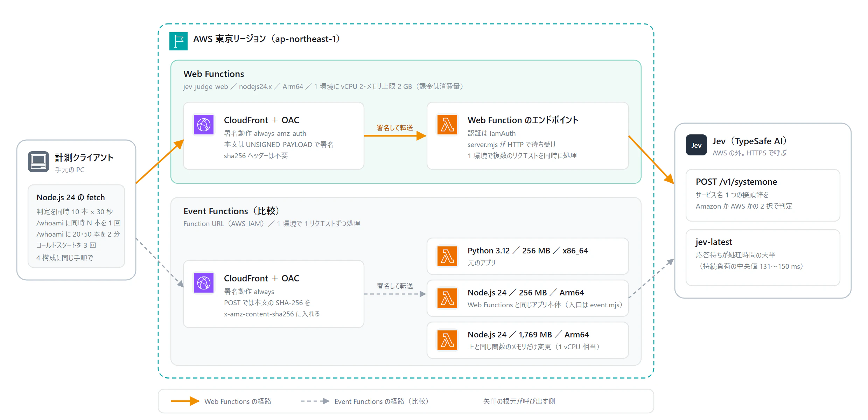Click the x-amz-content-sha256 に入れる line
868x420 pixels.
[x=272, y=314]
